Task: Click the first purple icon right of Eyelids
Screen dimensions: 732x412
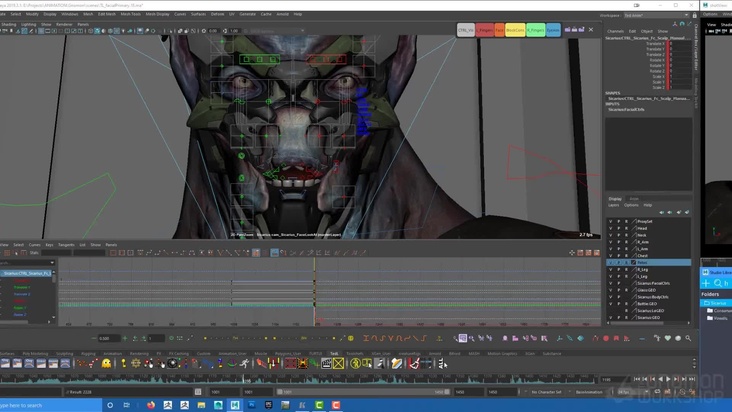Action: click(567, 29)
